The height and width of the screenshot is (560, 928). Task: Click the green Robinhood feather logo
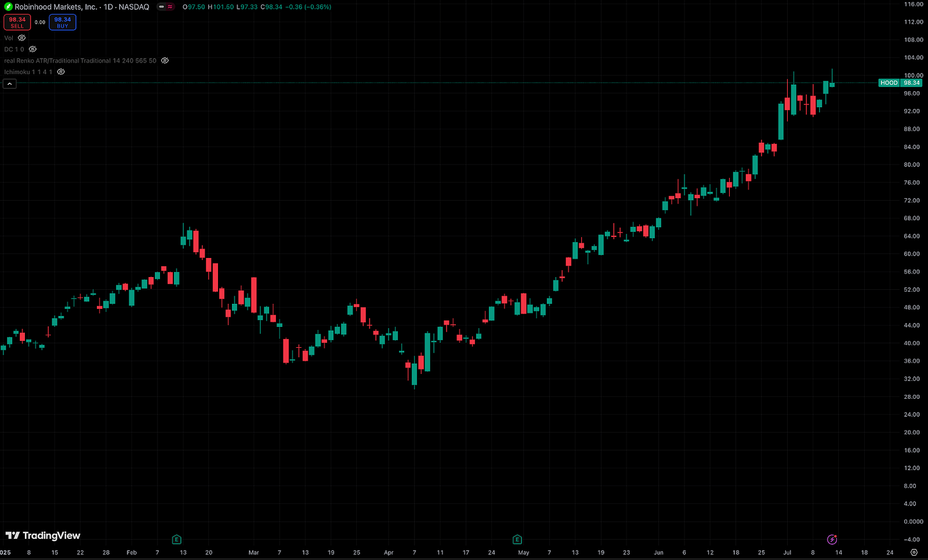[x=8, y=7]
